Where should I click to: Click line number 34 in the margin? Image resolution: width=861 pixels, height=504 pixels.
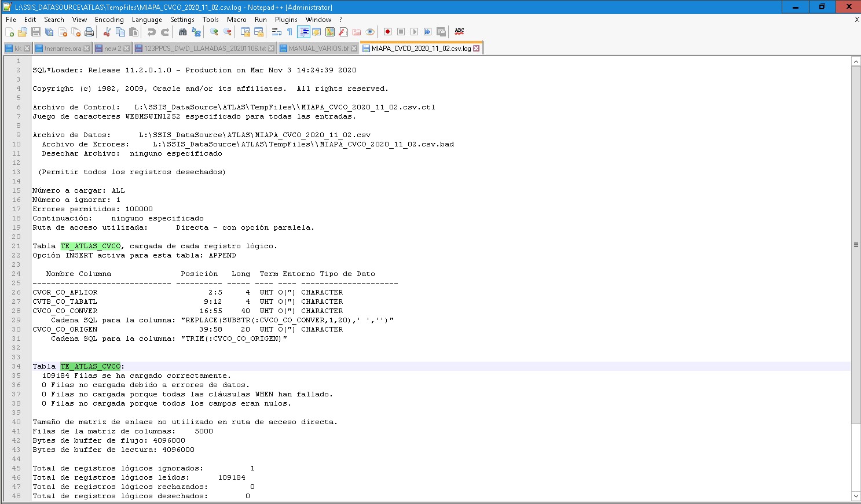coord(16,366)
